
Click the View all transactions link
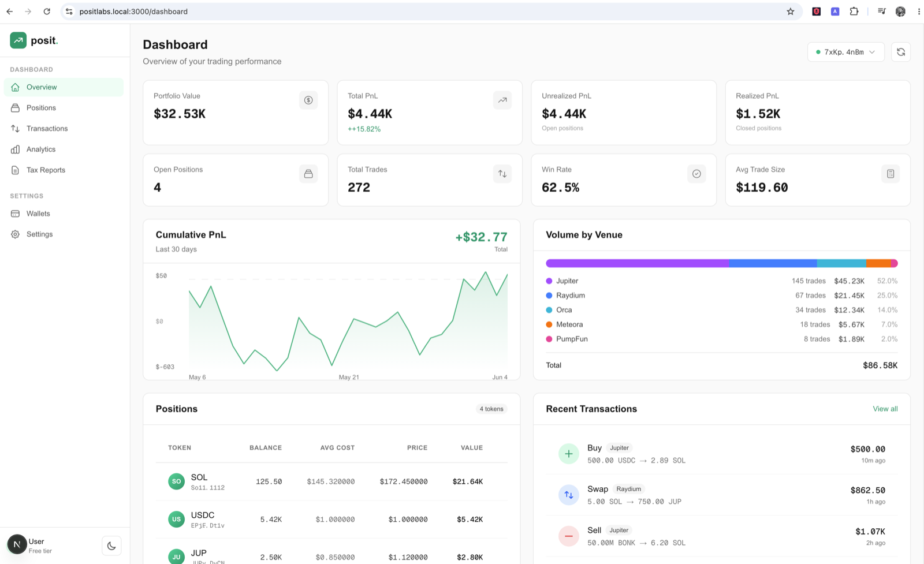click(885, 409)
